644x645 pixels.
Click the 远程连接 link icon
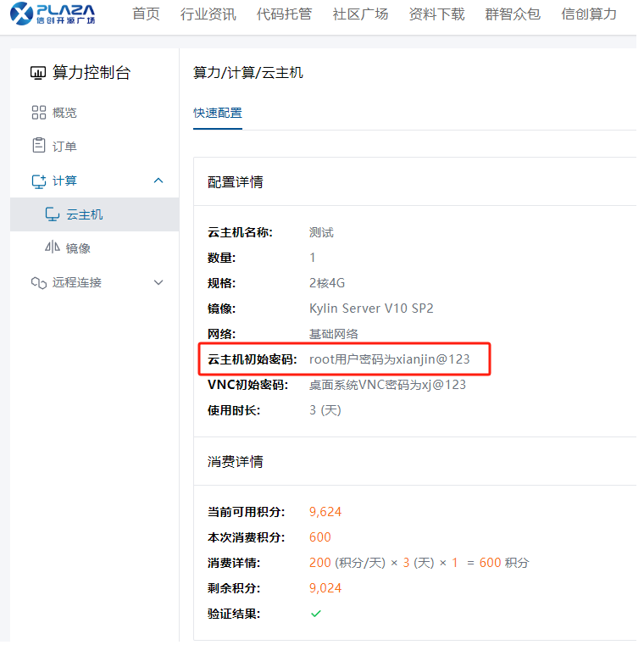38,282
